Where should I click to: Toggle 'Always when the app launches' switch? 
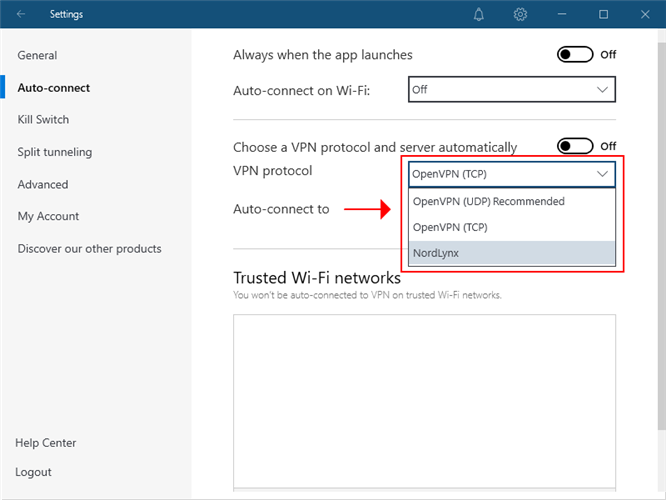(x=575, y=55)
